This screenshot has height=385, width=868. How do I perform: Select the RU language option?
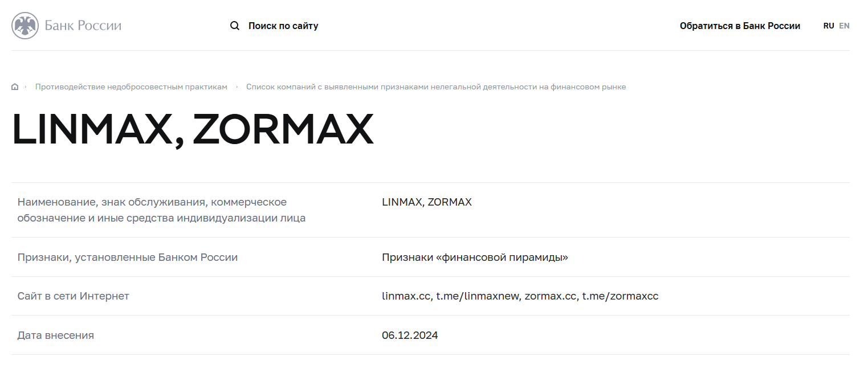tap(829, 26)
